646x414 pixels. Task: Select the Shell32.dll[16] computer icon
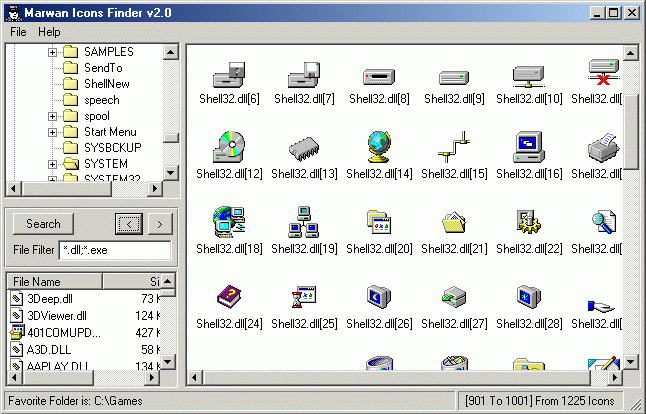pyautogui.click(x=529, y=147)
